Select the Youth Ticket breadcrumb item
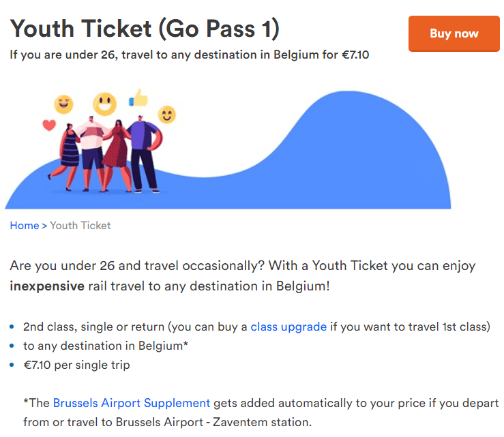Viewport: 504px width, 437px height. point(80,226)
